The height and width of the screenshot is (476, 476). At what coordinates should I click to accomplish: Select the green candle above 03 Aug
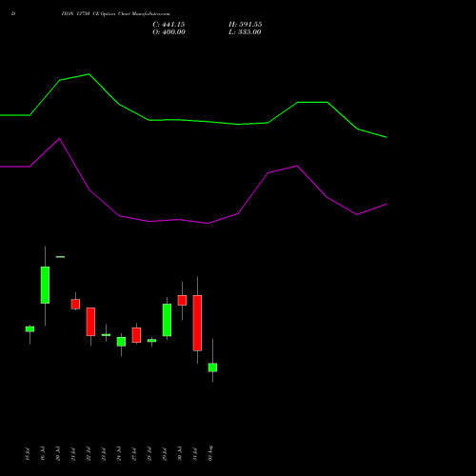[212, 367]
